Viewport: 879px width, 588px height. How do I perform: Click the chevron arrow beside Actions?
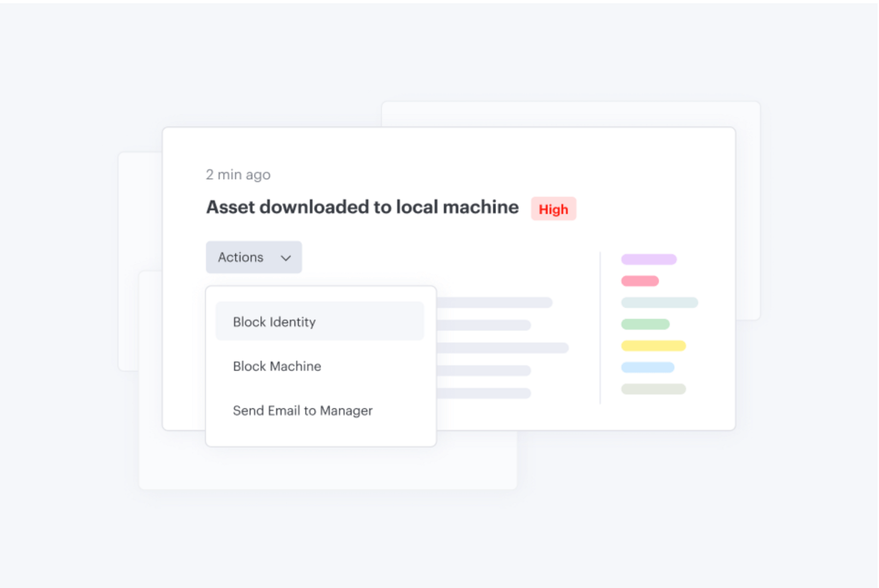pos(286,258)
